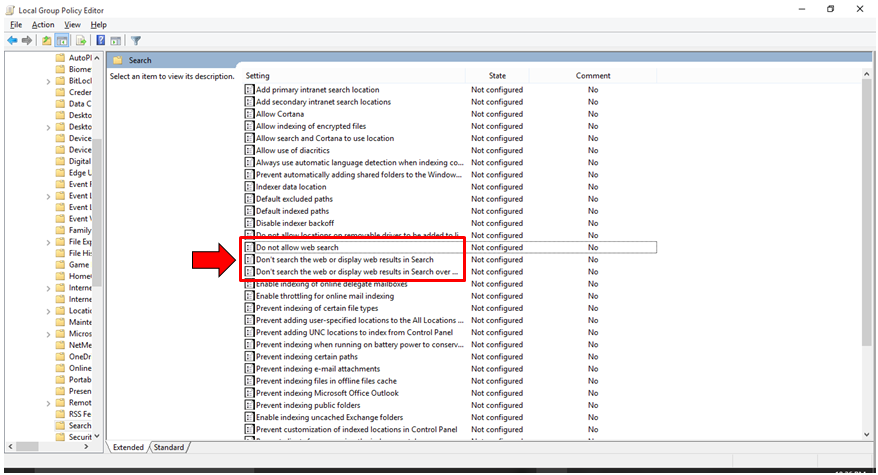The height and width of the screenshot is (475, 878).
Task: Open the View menu
Action: pos(72,25)
